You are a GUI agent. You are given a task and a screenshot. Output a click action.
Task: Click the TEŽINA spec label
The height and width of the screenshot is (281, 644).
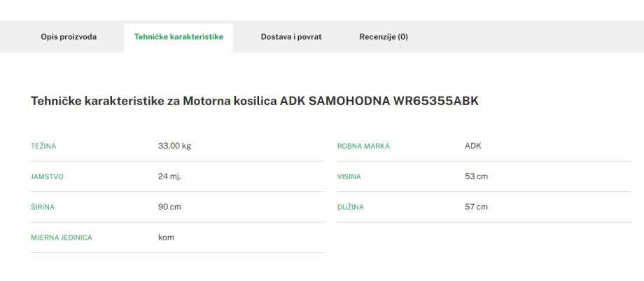coord(43,146)
